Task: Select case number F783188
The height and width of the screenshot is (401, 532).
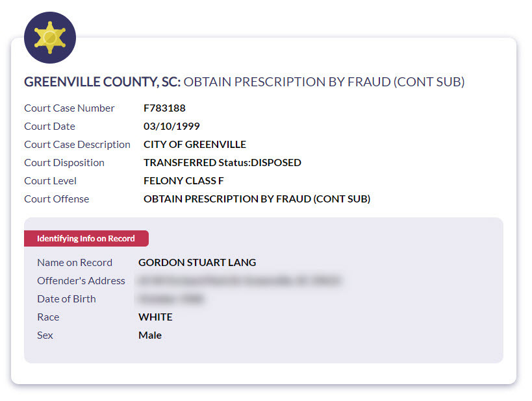Action: coord(164,108)
